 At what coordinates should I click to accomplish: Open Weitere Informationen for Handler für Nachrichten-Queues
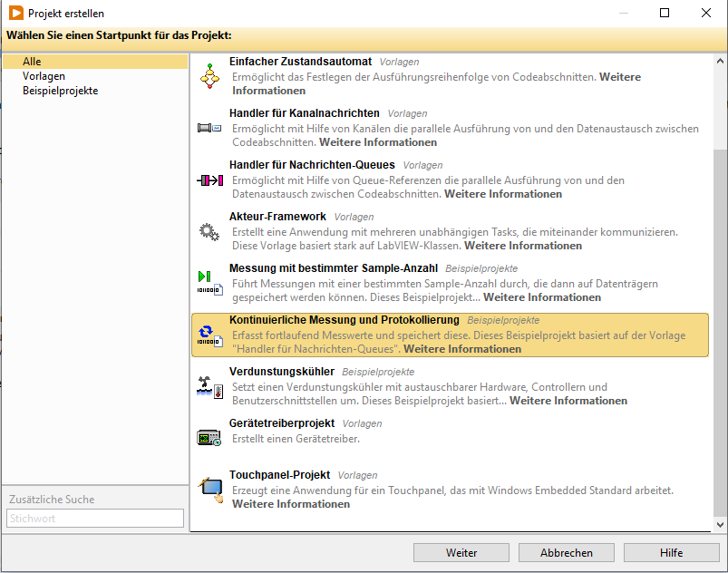pyautogui.click(x=503, y=194)
